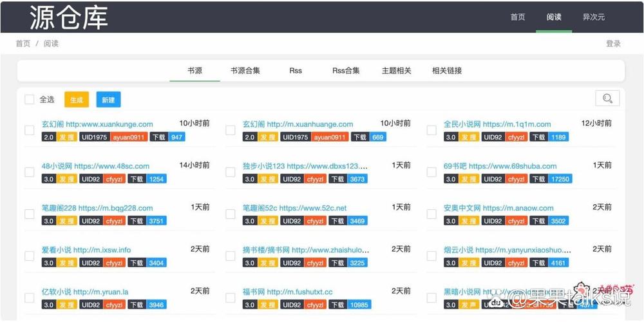Viewport: 644px width, 322px height.
Task: Click the search magnifier icon
Action: tap(607, 99)
